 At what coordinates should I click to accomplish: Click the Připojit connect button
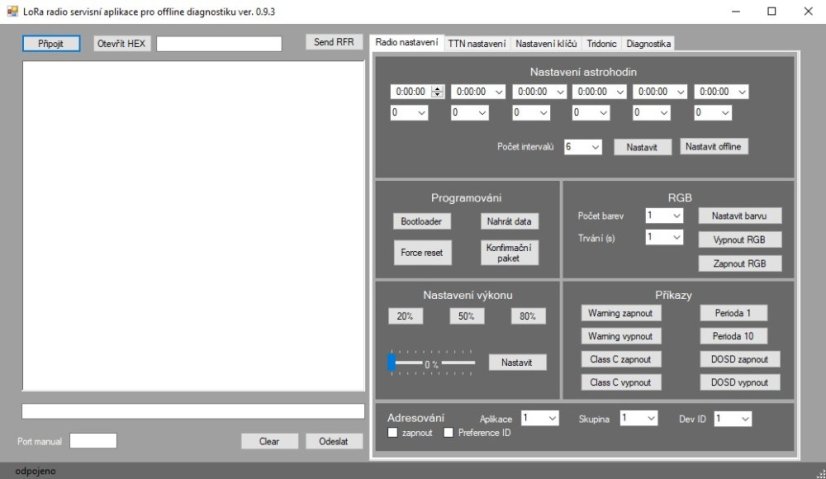pos(51,43)
